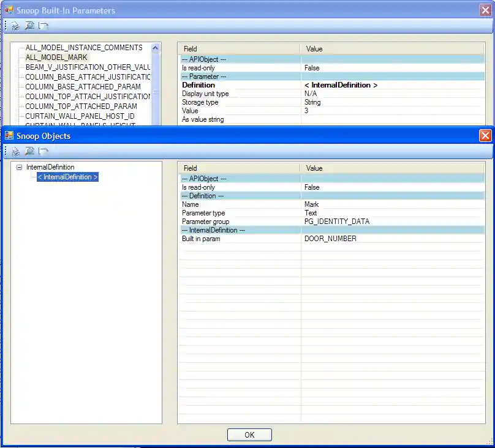Click Snoop Objects title bar window icon
Image resolution: width=495 pixels, height=448 pixels.
(x=9, y=136)
